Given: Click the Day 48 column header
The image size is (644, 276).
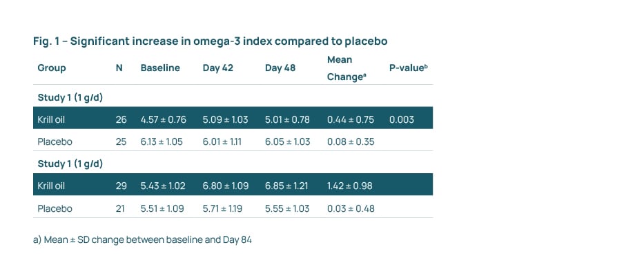Looking at the screenshot, I should tap(280, 68).
